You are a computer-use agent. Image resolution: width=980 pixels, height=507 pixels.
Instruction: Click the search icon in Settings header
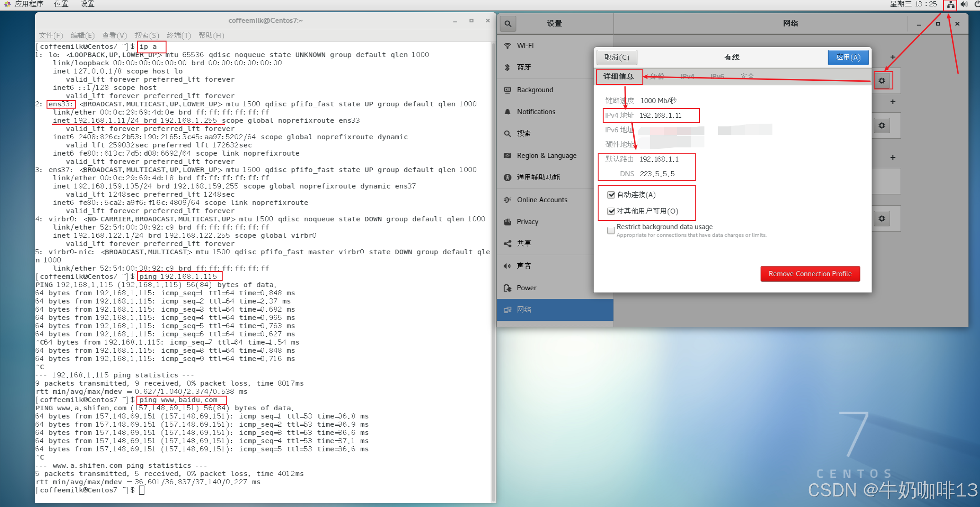(508, 24)
